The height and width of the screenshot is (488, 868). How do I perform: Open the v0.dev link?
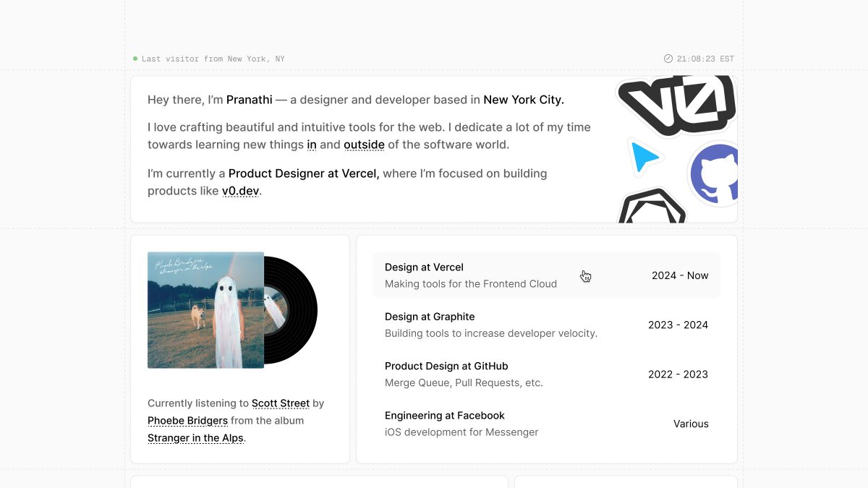pos(240,191)
